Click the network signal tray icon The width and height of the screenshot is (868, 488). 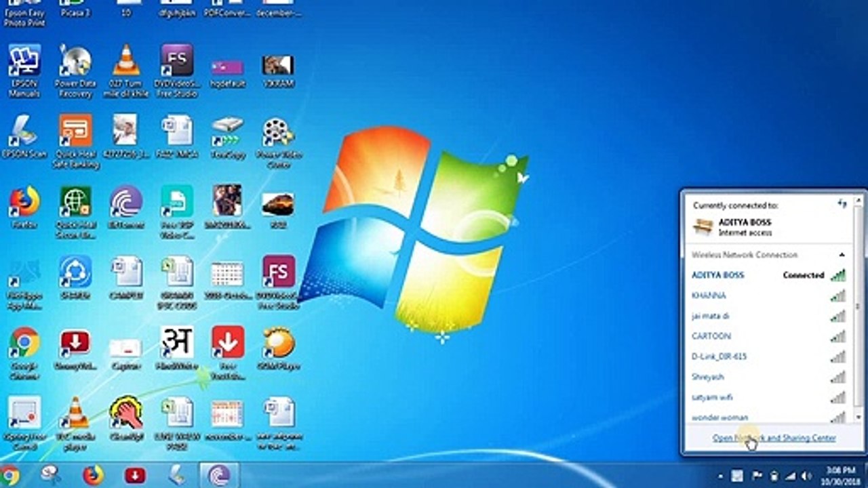point(791,476)
